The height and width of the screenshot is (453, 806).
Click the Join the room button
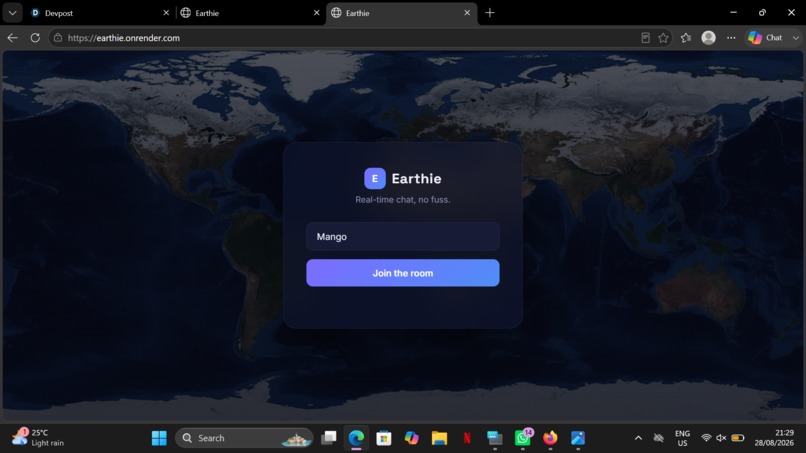(402, 273)
